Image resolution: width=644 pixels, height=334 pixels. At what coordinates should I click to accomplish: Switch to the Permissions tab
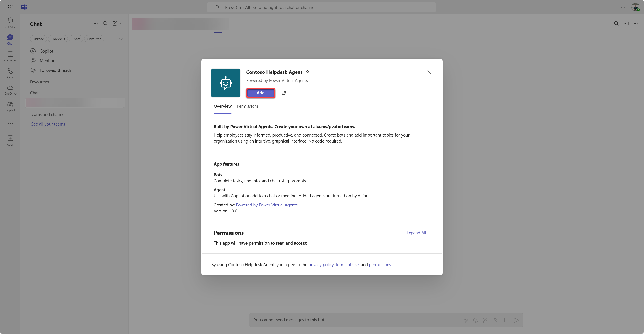pos(247,106)
